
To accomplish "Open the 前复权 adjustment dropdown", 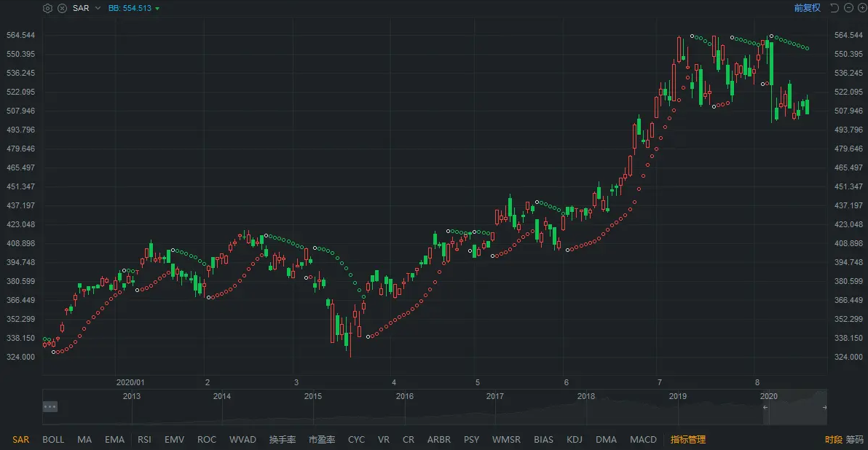I will [x=807, y=8].
